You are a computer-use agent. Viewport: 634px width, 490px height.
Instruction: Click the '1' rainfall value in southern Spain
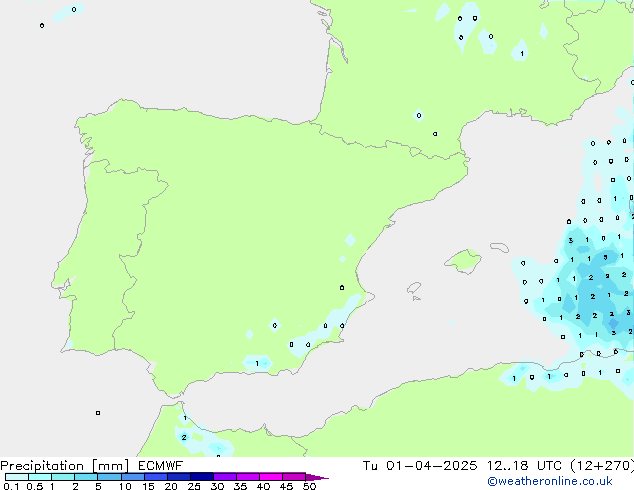coord(257,363)
